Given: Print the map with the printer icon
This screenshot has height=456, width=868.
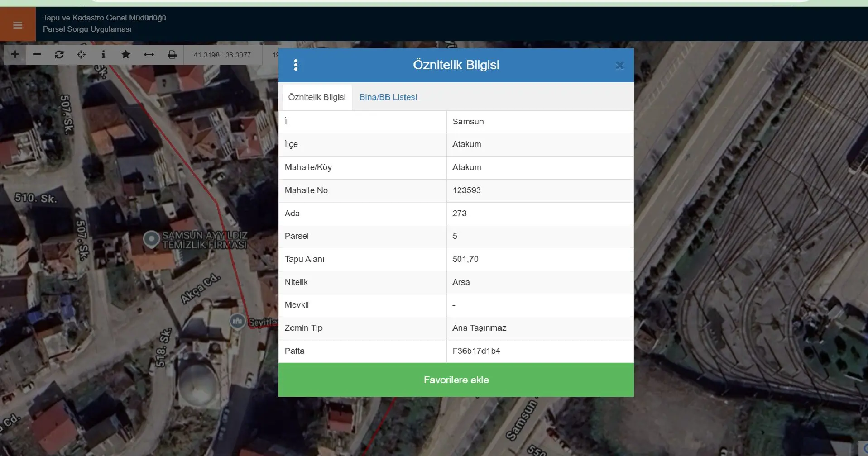Looking at the screenshot, I should point(172,54).
